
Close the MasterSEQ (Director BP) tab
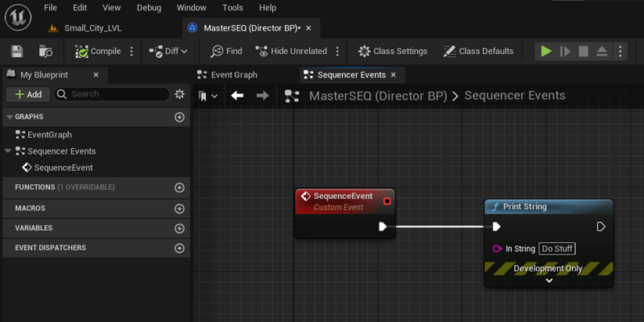click(309, 28)
